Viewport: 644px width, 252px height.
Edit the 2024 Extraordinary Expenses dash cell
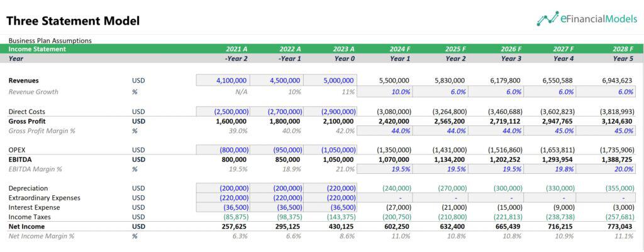384,198
